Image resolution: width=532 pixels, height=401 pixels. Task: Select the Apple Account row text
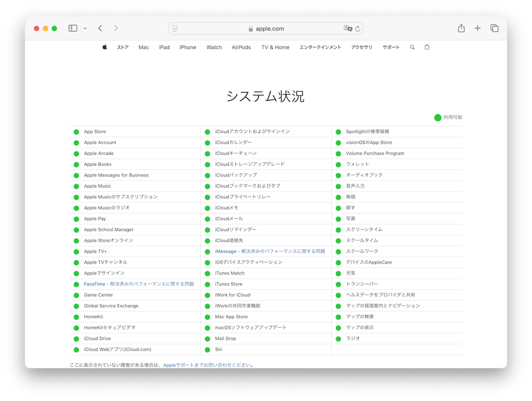[100, 143]
